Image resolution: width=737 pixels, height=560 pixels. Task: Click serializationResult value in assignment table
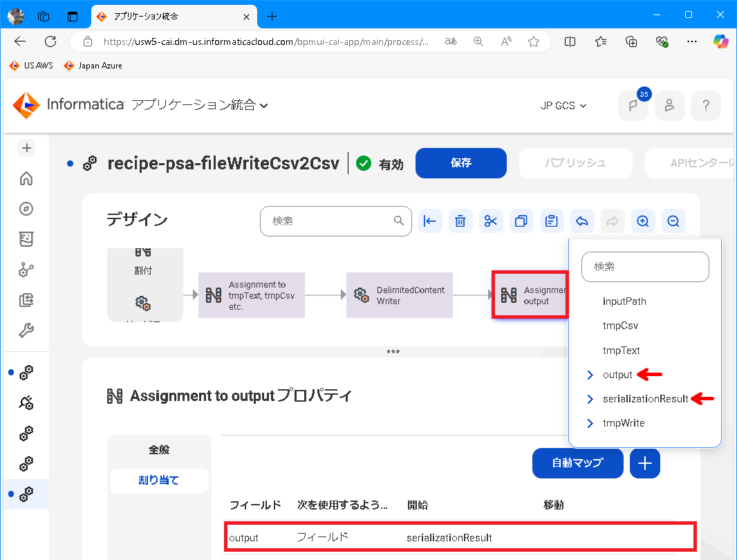pyautogui.click(x=449, y=537)
